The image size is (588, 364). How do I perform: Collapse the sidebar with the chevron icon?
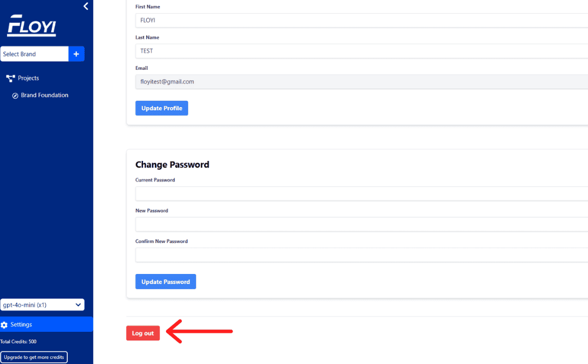pos(86,6)
